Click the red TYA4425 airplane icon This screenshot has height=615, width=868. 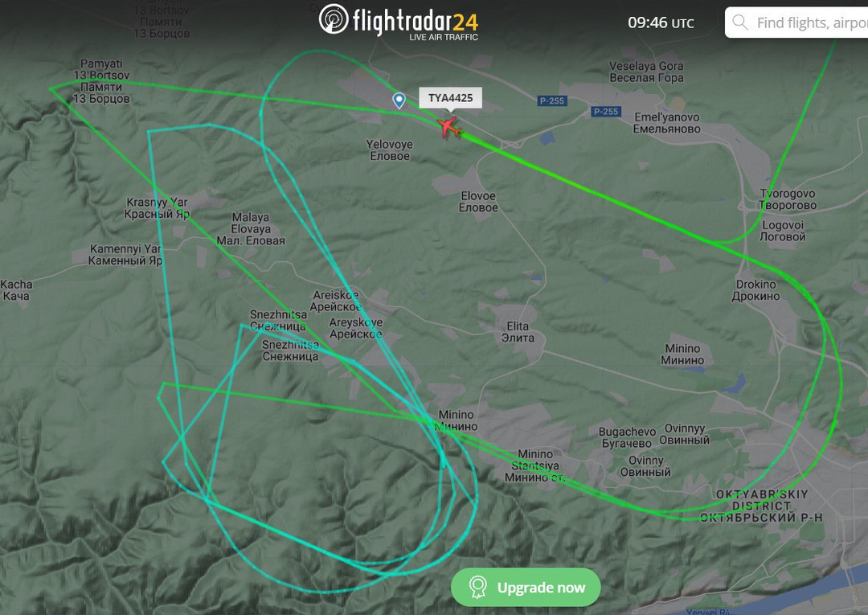tap(449, 127)
